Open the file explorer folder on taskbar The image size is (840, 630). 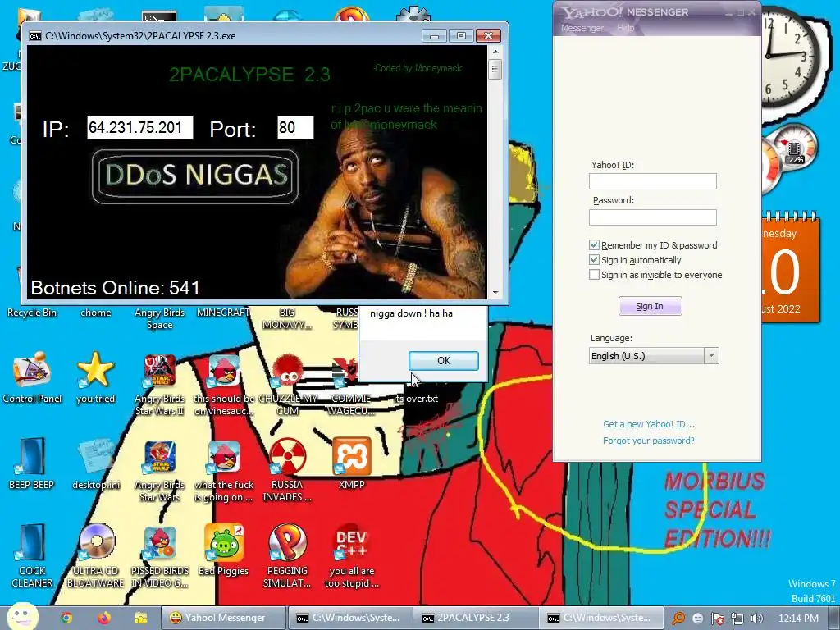[141, 619]
